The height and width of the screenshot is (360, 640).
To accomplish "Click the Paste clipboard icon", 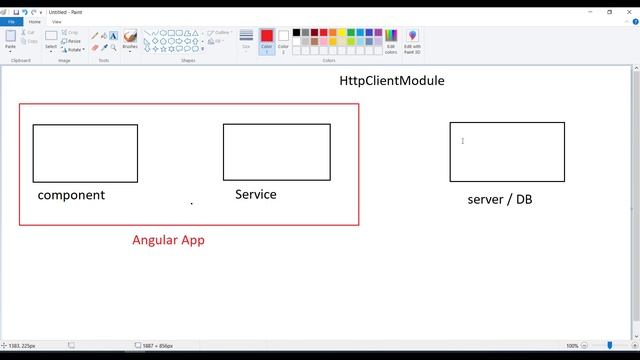I will tap(11, 36).
